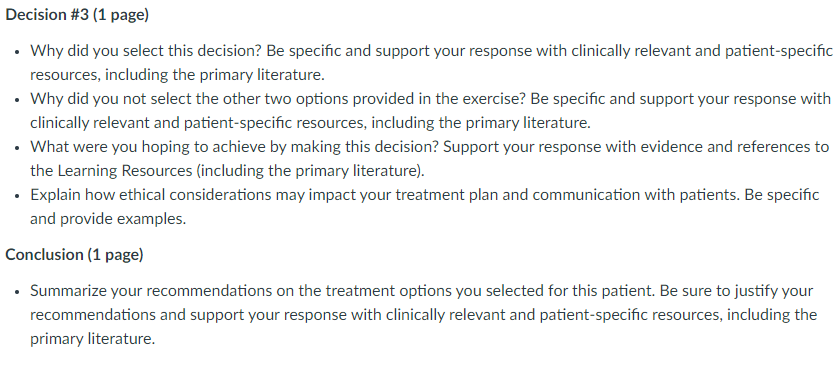Click the bullet 'Why did you select this decision?'
The height and width of the screenshot is (366, 836).
click(x=431, y=63)
